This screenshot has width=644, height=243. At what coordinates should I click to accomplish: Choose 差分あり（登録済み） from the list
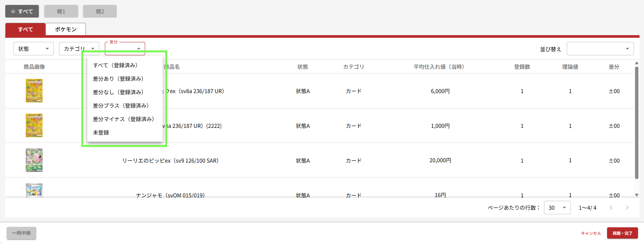click(x=118, y=79)
